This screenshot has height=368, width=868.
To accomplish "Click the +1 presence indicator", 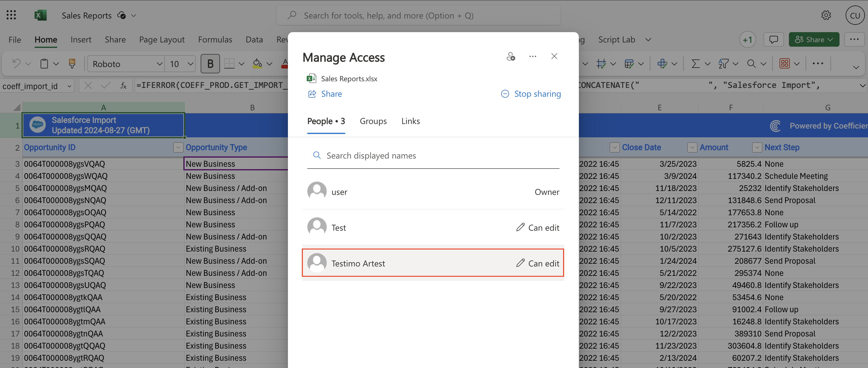I will (747, 40).
